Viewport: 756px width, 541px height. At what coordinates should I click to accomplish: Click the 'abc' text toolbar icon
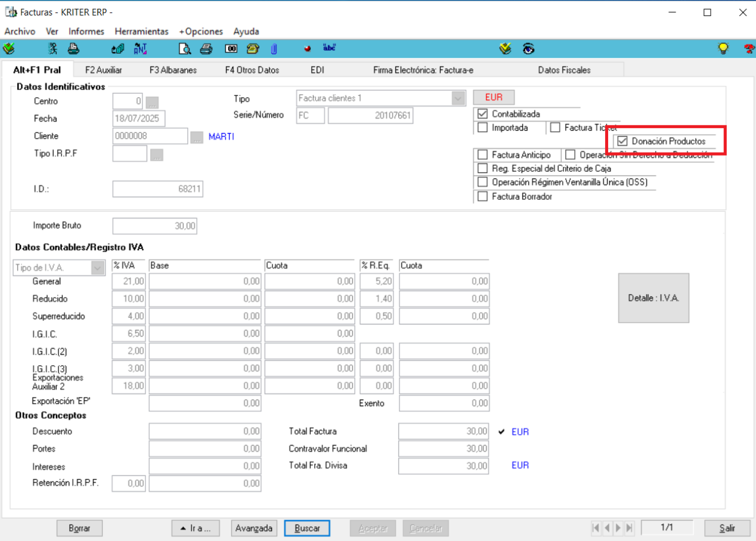(x=329, y=48)
